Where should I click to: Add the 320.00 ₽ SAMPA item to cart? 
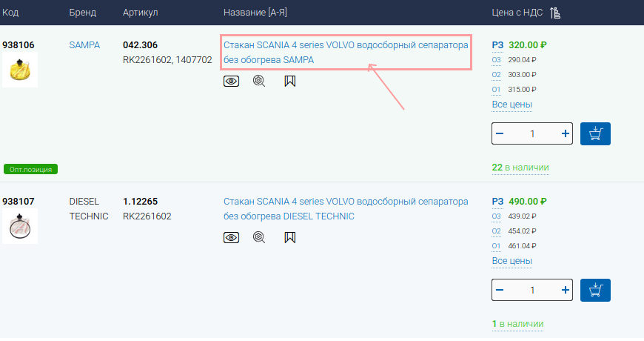[x=595, y=133]
